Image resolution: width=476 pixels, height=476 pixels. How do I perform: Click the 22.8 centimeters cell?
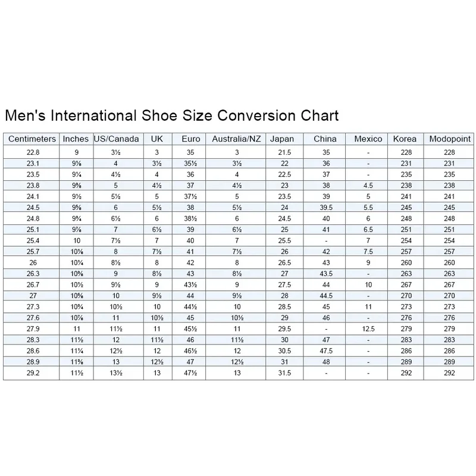(x=32, y=152)
